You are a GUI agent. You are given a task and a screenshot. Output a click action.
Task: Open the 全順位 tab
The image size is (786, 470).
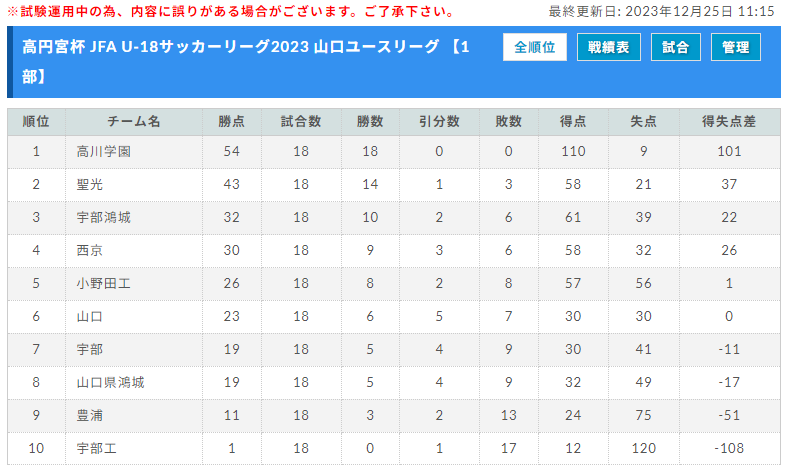pyautogui.click(x=535, y=47)
